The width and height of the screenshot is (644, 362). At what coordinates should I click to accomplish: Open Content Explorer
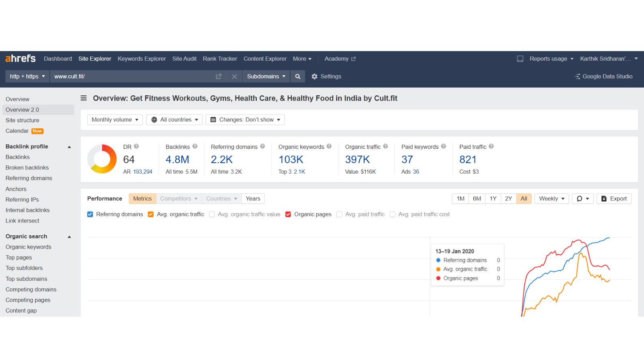[x=265, y=59]
